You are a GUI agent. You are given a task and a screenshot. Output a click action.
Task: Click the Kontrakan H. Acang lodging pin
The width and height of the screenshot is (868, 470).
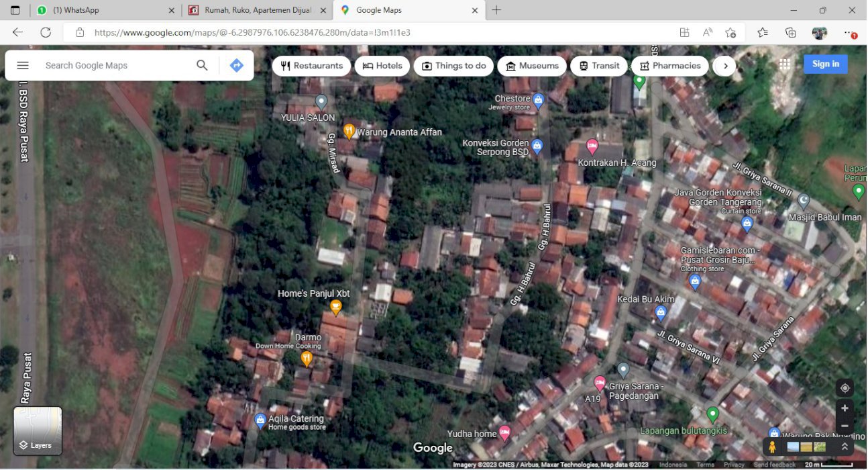(592, 146)
